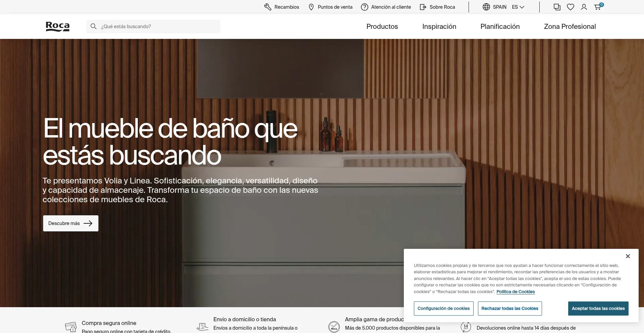
Task: Focus the ¿Qué estás buscando? search field
Action: point(153,26)
